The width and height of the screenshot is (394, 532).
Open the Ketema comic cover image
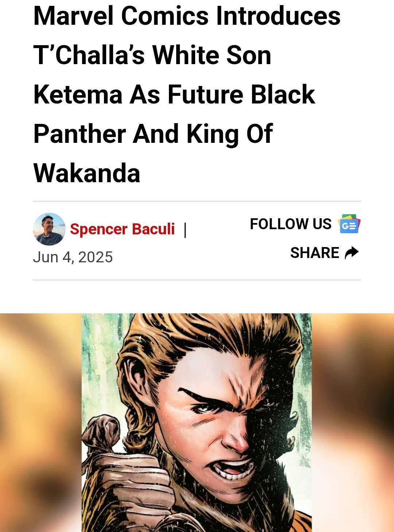click(x=197, y=423)
